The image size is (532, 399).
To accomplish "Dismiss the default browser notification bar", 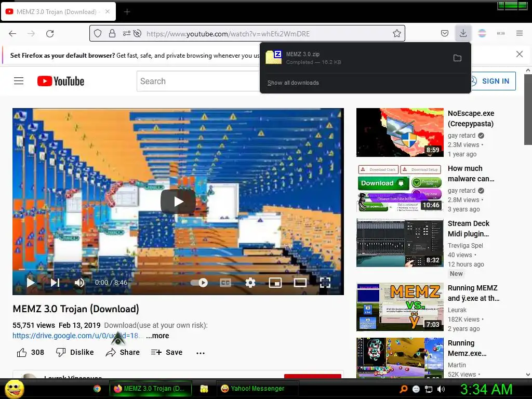I will [x=519, y=54].
